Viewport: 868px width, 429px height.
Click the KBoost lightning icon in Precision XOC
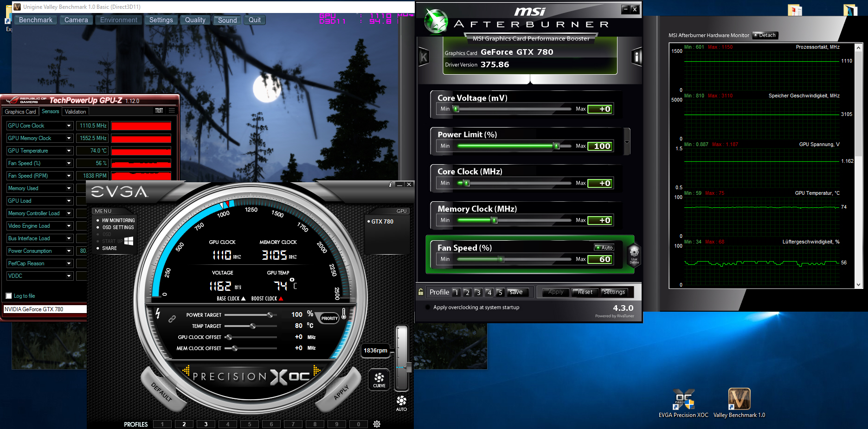click(x=158, y=314)
